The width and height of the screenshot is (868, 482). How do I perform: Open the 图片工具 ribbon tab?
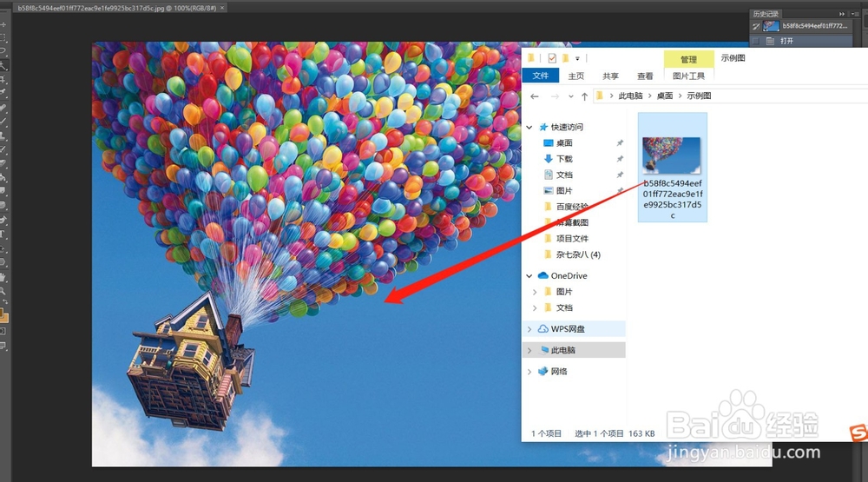[688, 76]
